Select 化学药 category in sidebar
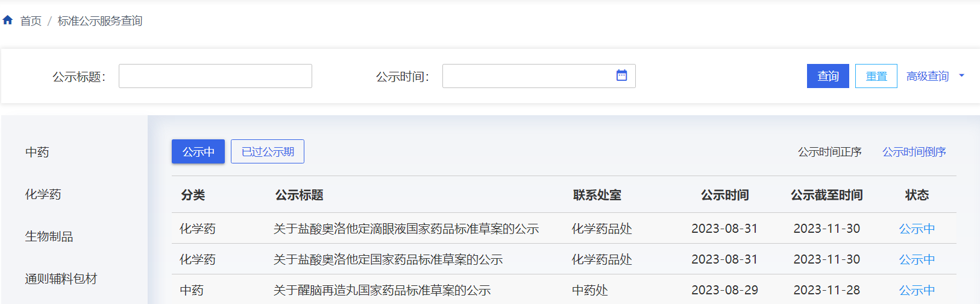Screen dimensions: 980x304 click(x=43, y=194)
